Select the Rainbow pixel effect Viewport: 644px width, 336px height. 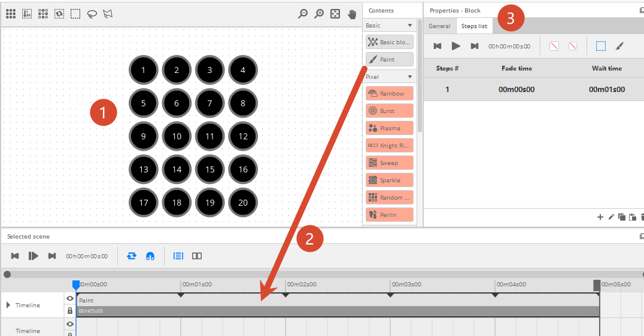(x=389, y=94)
